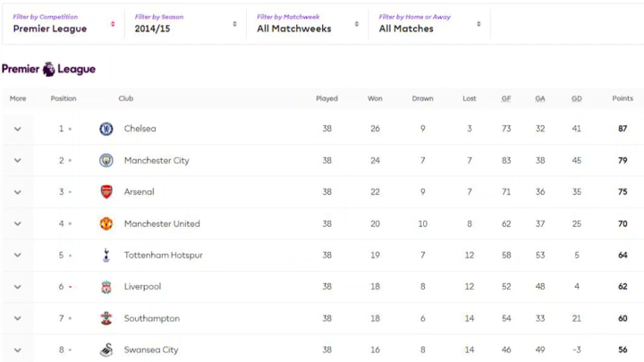Click the Tottenham Hotspur crest icon

pos(106,256)
